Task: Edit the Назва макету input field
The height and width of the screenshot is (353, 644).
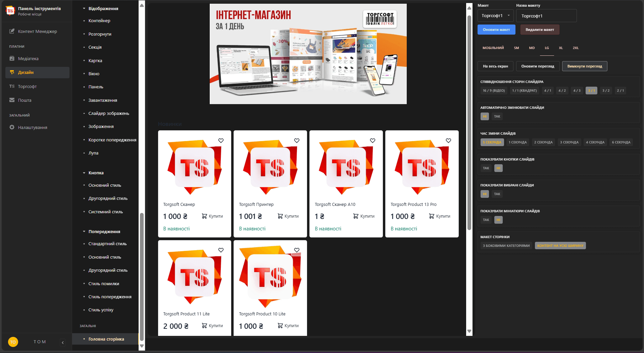Action: pos(546,16)
